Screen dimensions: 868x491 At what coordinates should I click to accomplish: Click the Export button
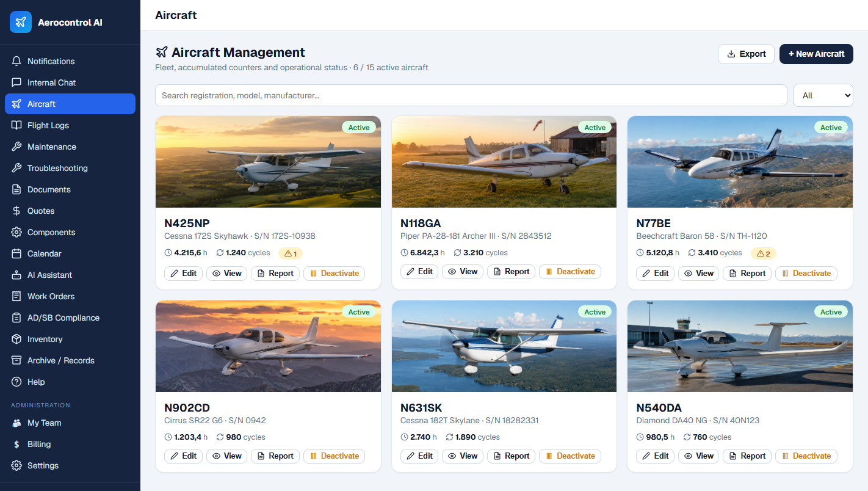[x=746, y=54]
